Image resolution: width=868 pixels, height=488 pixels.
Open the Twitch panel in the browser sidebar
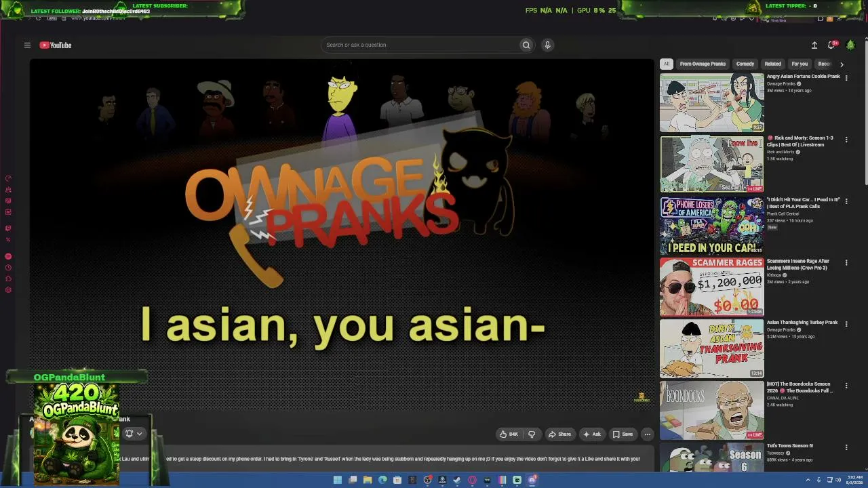(x=8, y=228)
